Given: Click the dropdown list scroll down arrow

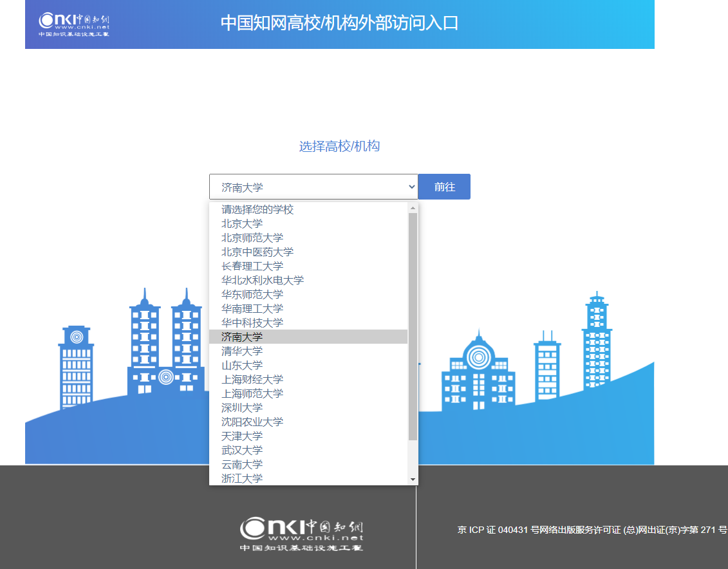Looking at the screenshot, I should click(413, 480).
